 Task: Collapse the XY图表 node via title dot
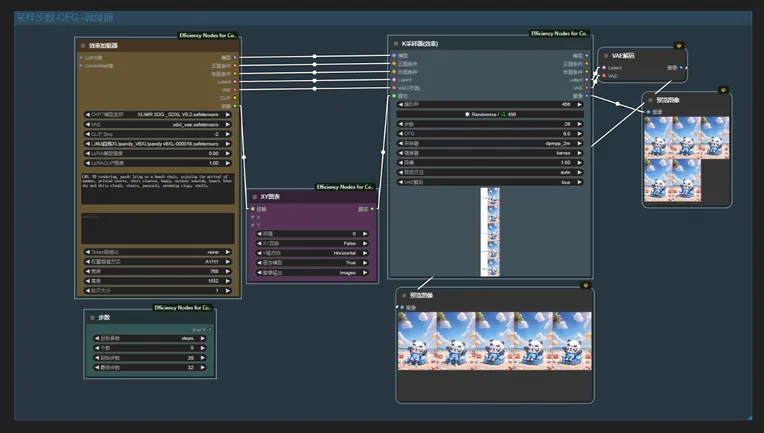[x=254, y=197]
